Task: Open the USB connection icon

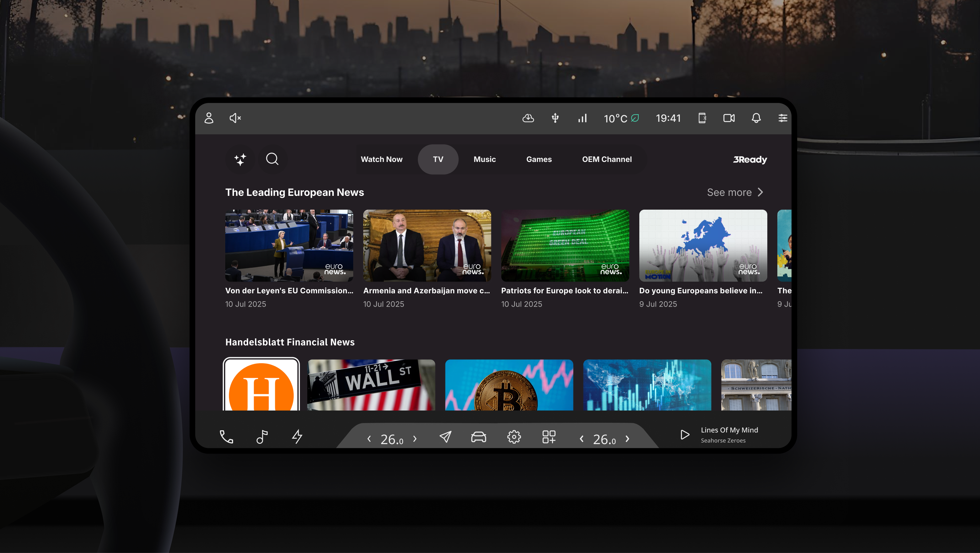Action: click(x=555, y=118)
